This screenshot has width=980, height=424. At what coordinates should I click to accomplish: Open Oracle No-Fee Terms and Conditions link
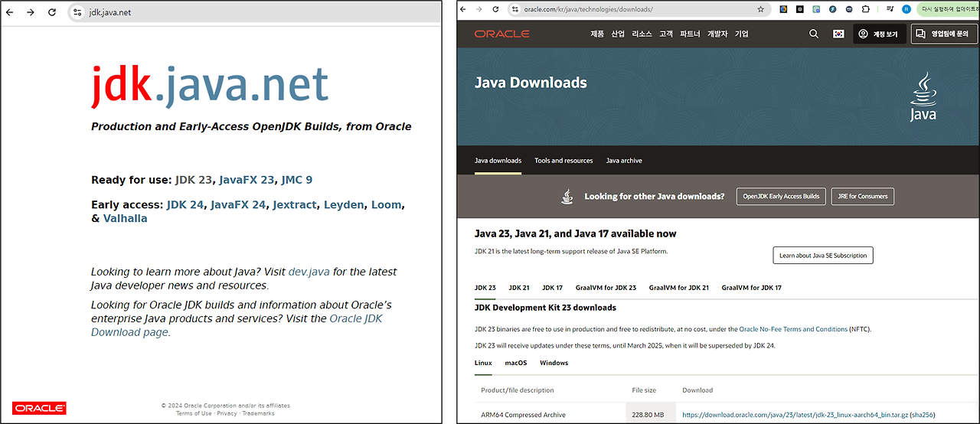[x=792, y=329]
